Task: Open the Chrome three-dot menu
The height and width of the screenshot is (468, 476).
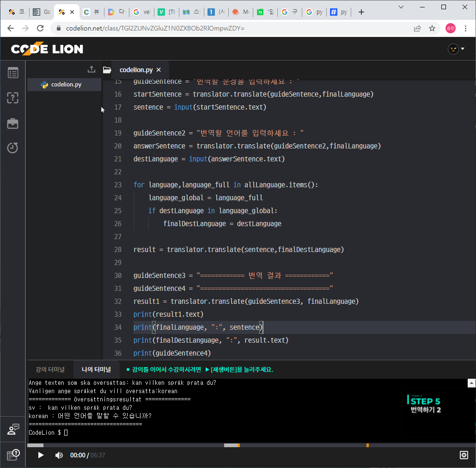Action: (x=465, y=28)
